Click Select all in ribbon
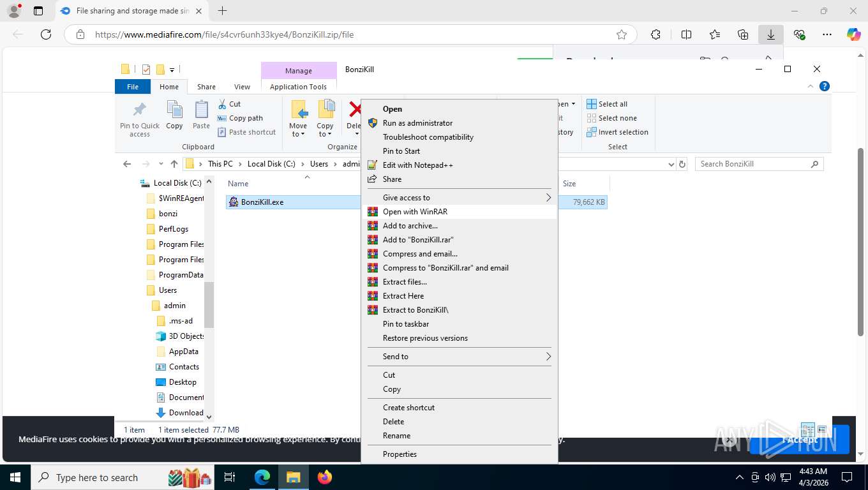Image resolution: width=868 pixels, height=490 pixels. point(607,104)
